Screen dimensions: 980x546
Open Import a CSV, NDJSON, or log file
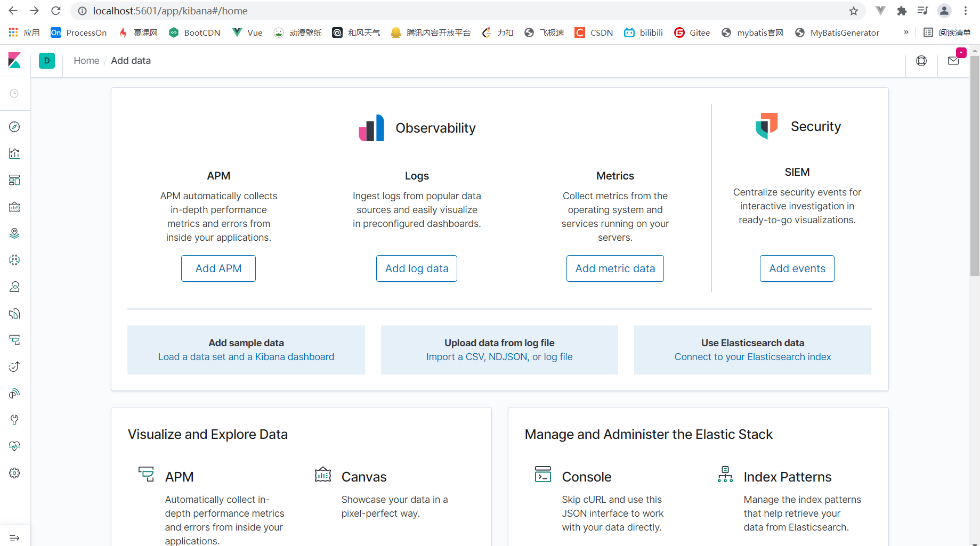499,357
